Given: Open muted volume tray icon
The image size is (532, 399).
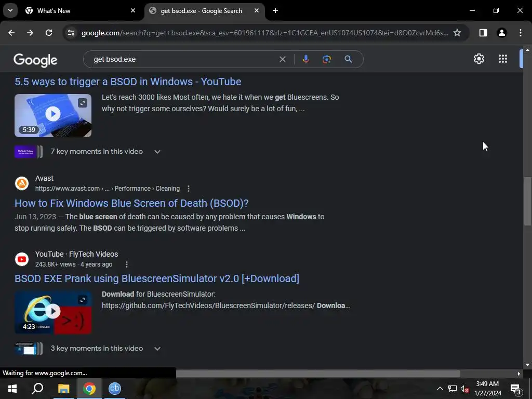Looking at the screenshot, I should (465, 389).
